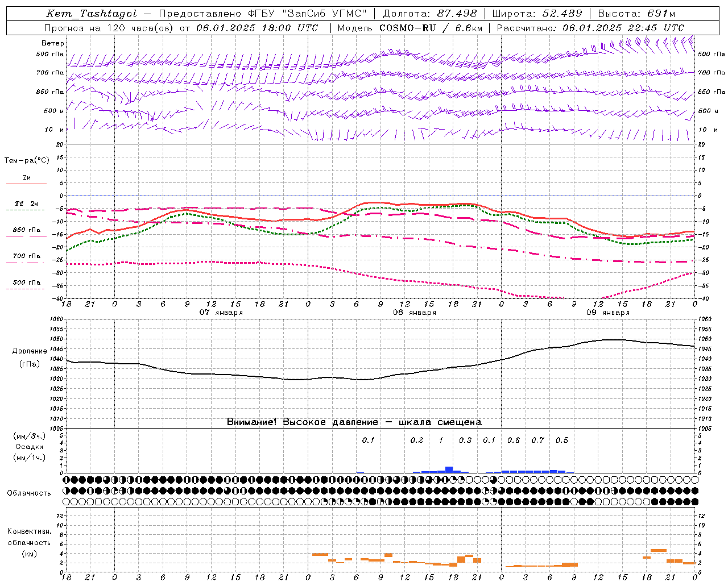
Task: Select the text Предоставлено ФГБУ "ЗапСиб УГМС"
Action: pos(263,14)
